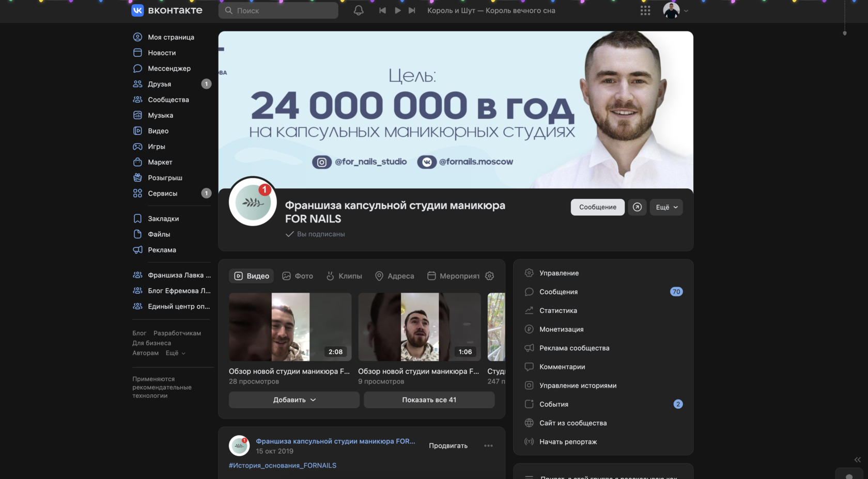
Task: Click the VKontakte logo icon
Action: tap(137, 10)
